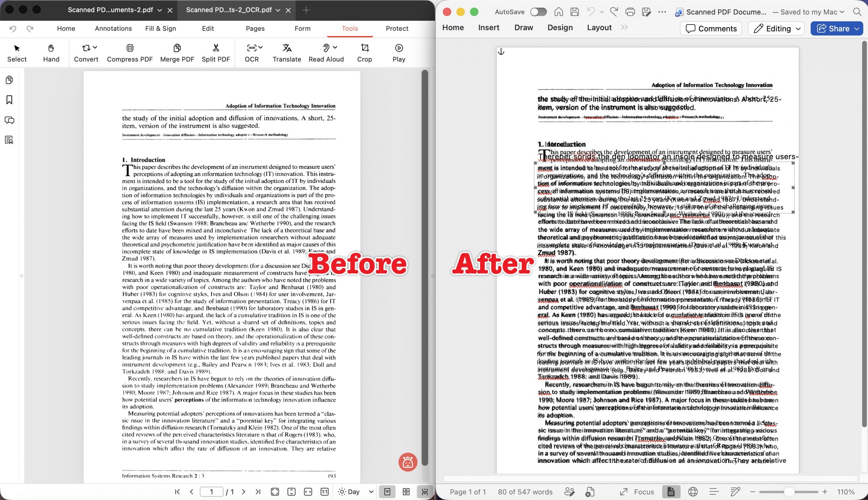The image size is (868, 500).
Task: Undo in the PDF editor
Action: click(x=13, y=29)
